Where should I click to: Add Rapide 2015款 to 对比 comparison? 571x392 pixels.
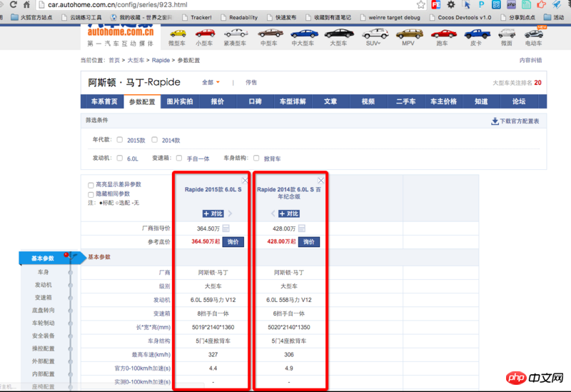point(213,213)
